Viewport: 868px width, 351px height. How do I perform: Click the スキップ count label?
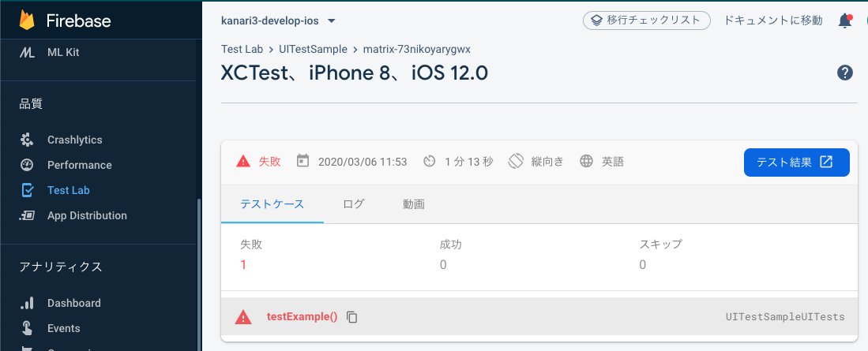(x=661, y=244)
